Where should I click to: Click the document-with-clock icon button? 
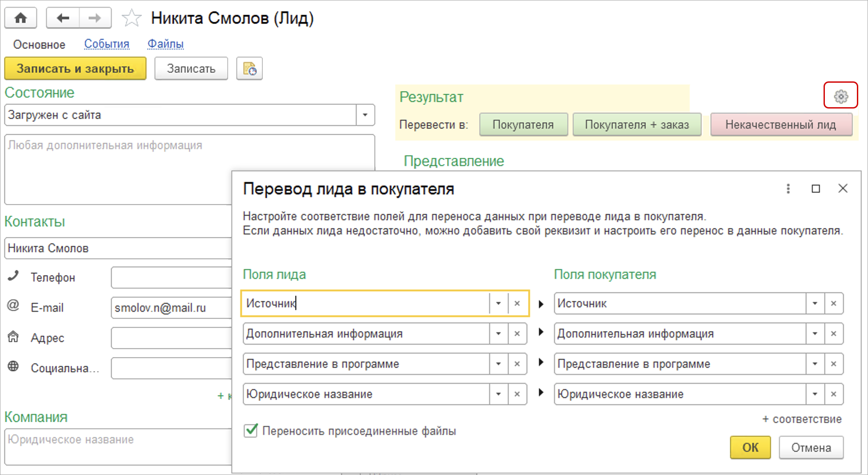[249, 69]
